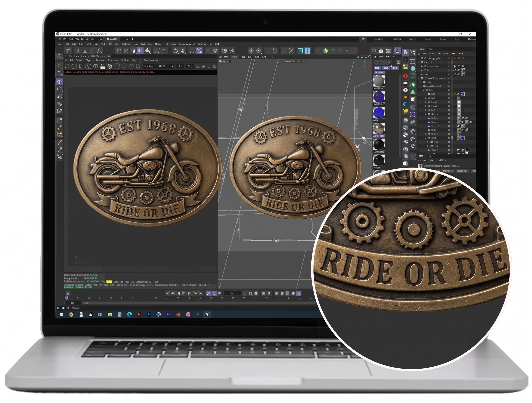Launch Photoshop from the taskbar

pyautogui.click(x=149, y=314)
